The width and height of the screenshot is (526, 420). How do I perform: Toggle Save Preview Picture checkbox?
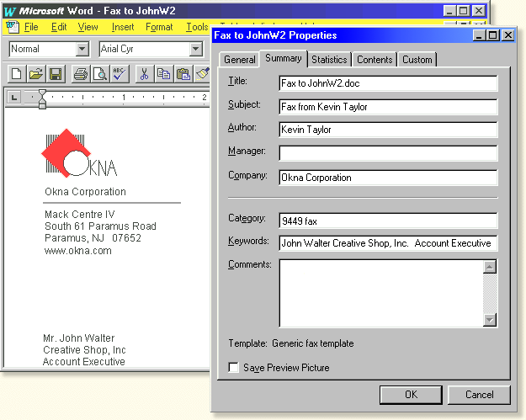coord(233,367)
